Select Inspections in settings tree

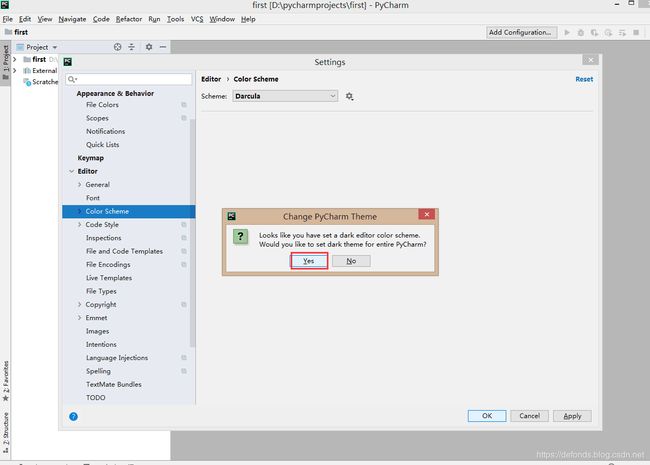pyautogui.click(x=104, y=238)
